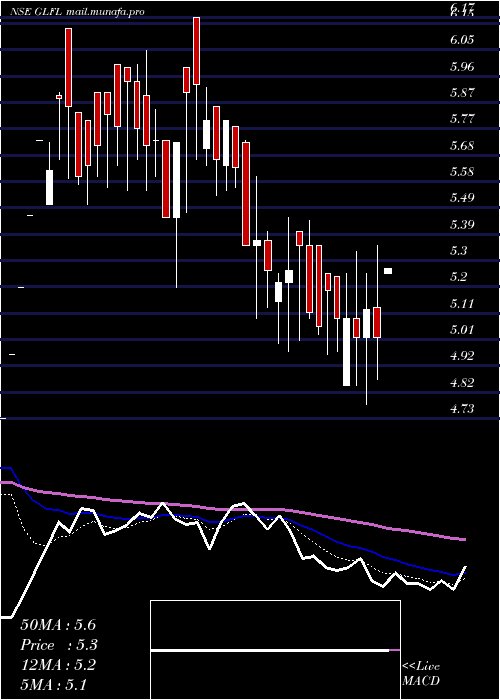The height and width of the screenshot is (700, 500).
Task: Click the 5.39 price axis label
Action: click(x=462, y=225)
